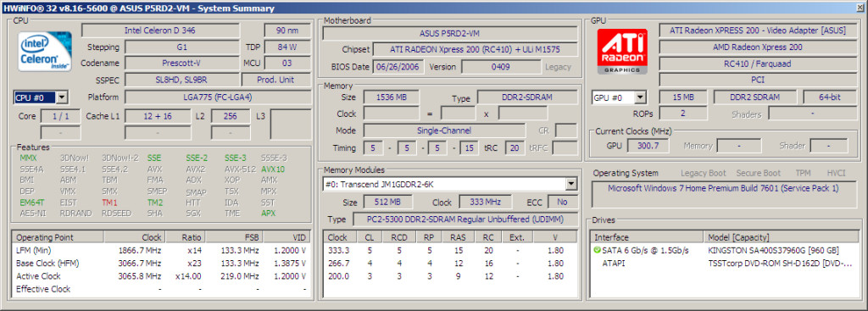This screenshot has width=868, height=311.
Task: Click the TM2 feature label
Action: click(155, 203)
